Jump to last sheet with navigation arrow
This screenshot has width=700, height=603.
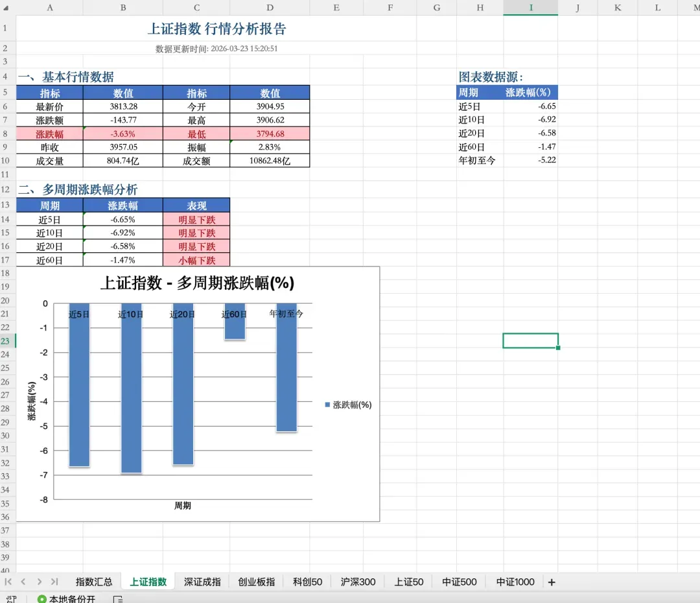coord(54,582)
